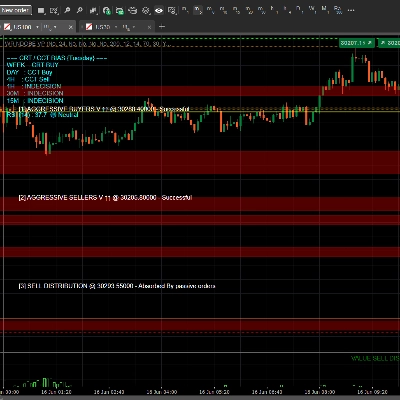This screenshot has width=400, height=400.
Task: Close the US30 chart tab
Action: click(x=149, y=27)
